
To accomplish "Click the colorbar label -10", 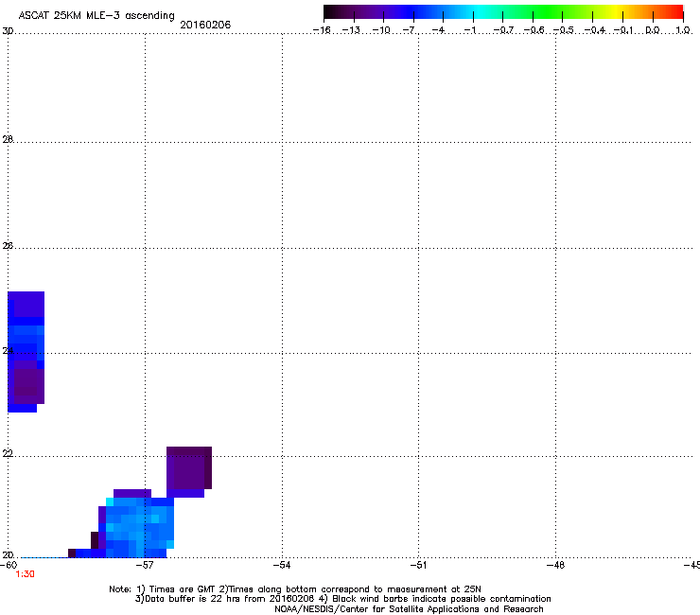I will click(x=381, y=30).
